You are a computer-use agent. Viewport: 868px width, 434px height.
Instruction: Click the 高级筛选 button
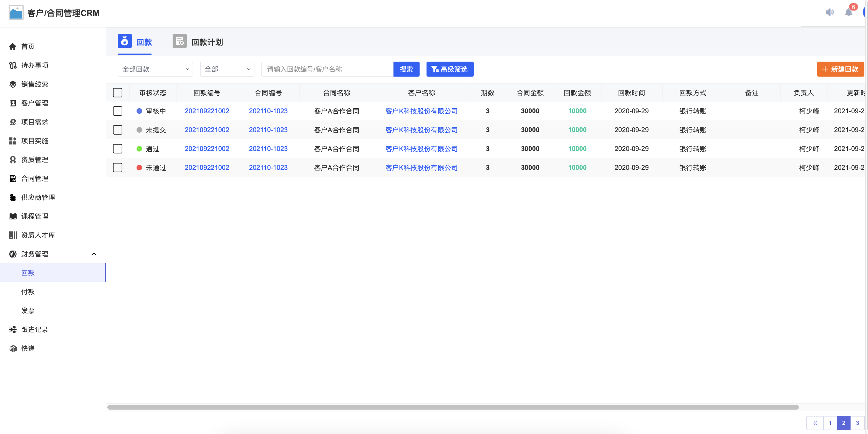[x=450, y=69]
